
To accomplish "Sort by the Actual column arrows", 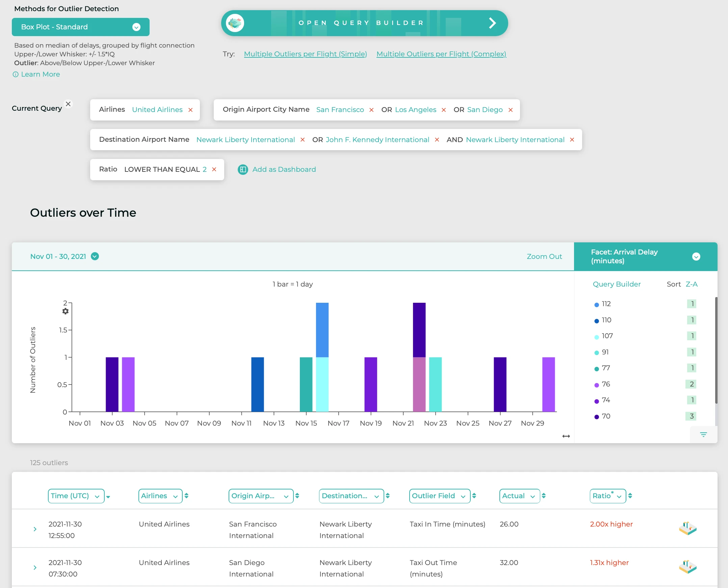I will (x=544, y=496).
